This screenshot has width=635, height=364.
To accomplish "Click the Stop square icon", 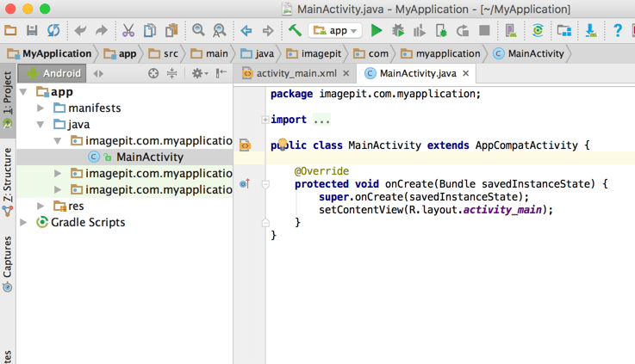I will (484, 30).
